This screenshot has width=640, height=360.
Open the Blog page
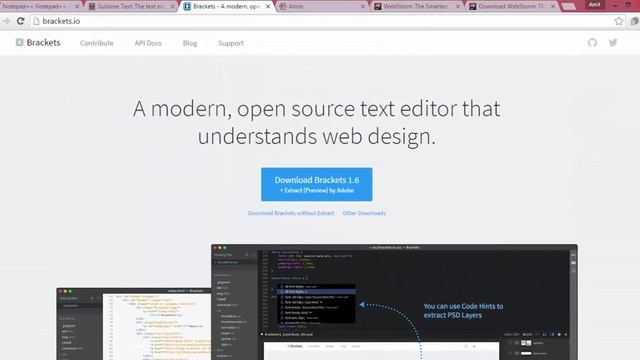(190, 43)
